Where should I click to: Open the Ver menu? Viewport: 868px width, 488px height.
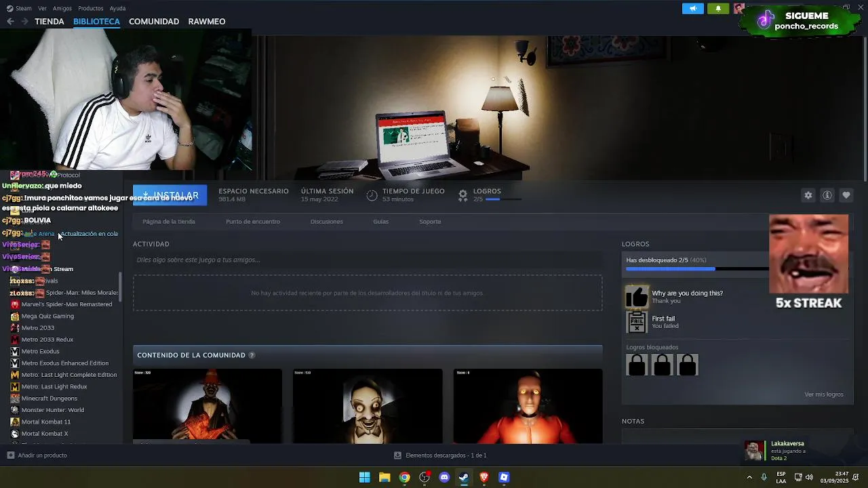[42, 9]
